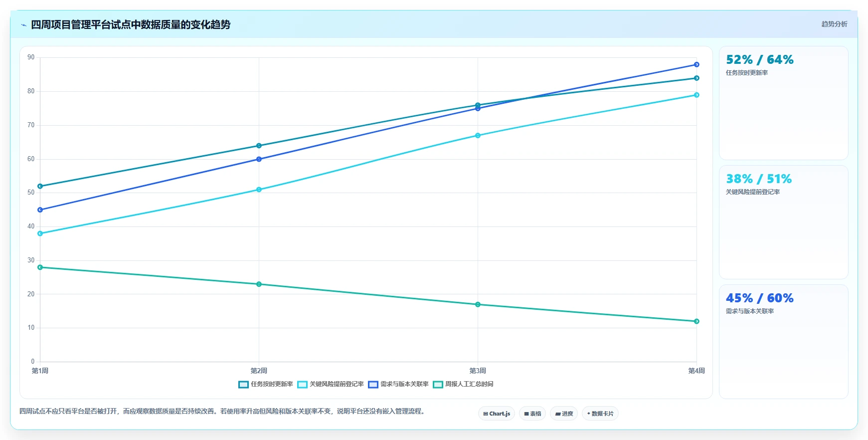Click the 关键风险提前登记率 data point at 第3周

(x=478, y=136)
